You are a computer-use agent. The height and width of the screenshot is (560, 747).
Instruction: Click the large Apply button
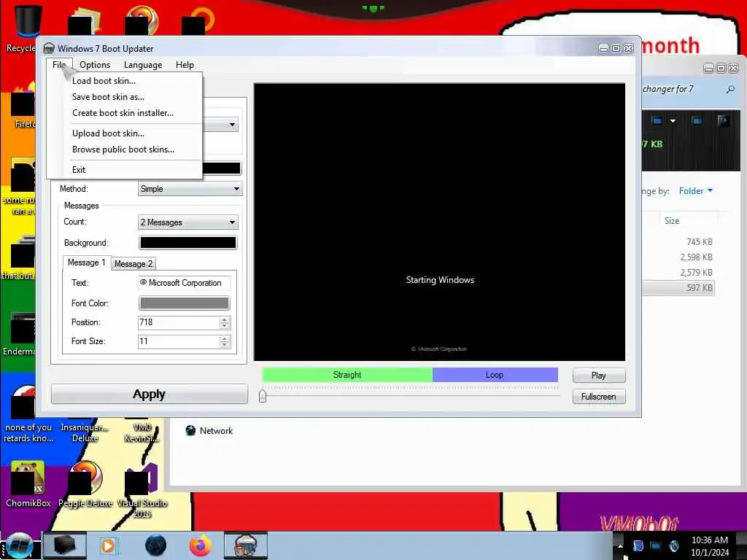(x=149, y=394)
